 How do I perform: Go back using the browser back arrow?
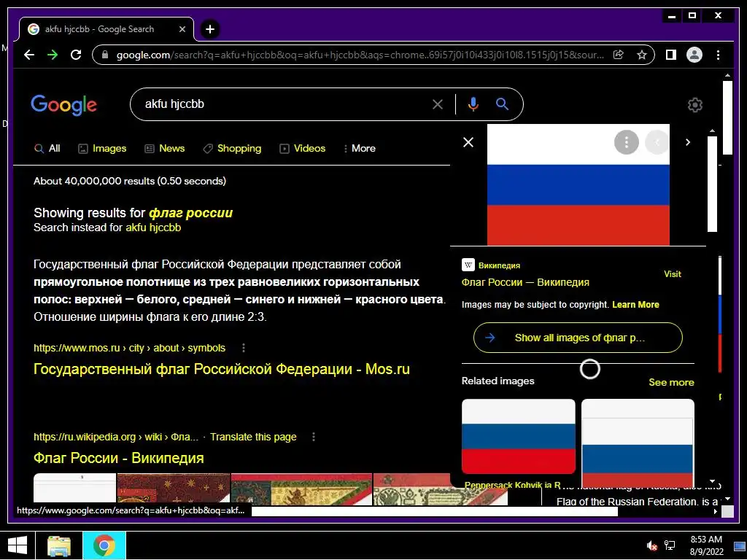tap(29, 55)
